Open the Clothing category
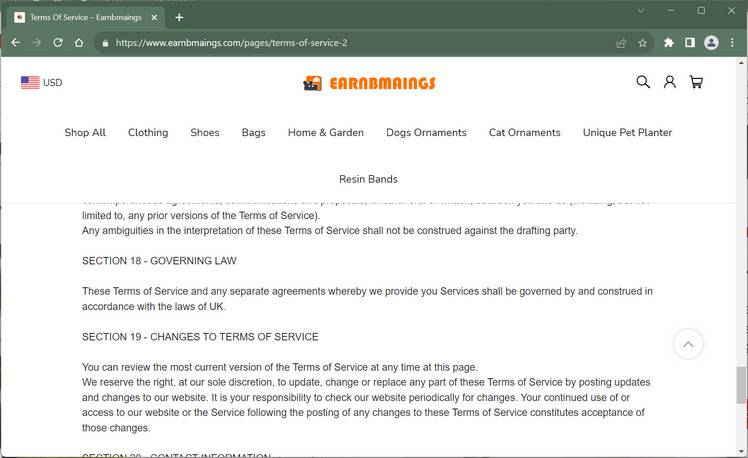This screenshot has height=458, width=748. point(148,133)
